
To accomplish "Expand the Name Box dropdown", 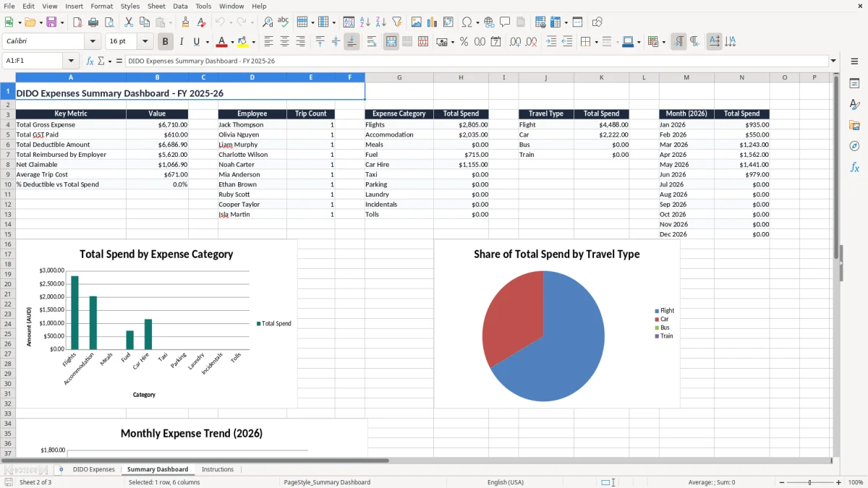I will coord(70,61).
